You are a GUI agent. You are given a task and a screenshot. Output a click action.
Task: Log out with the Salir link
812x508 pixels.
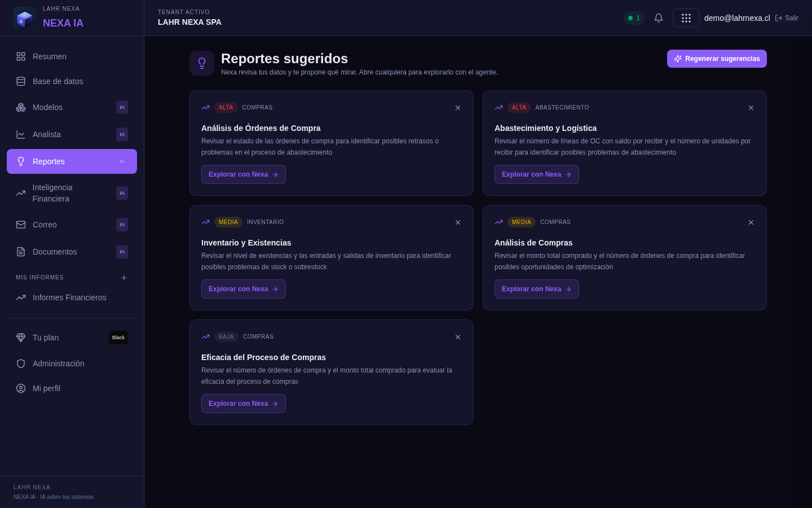pyautogui.click(x=787, y=18)
